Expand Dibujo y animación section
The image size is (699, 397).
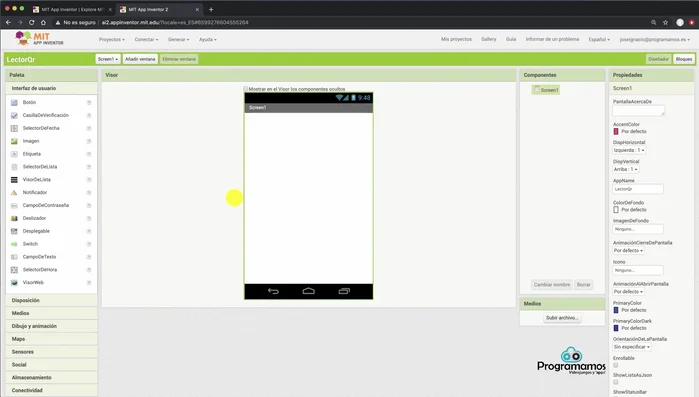52,326
